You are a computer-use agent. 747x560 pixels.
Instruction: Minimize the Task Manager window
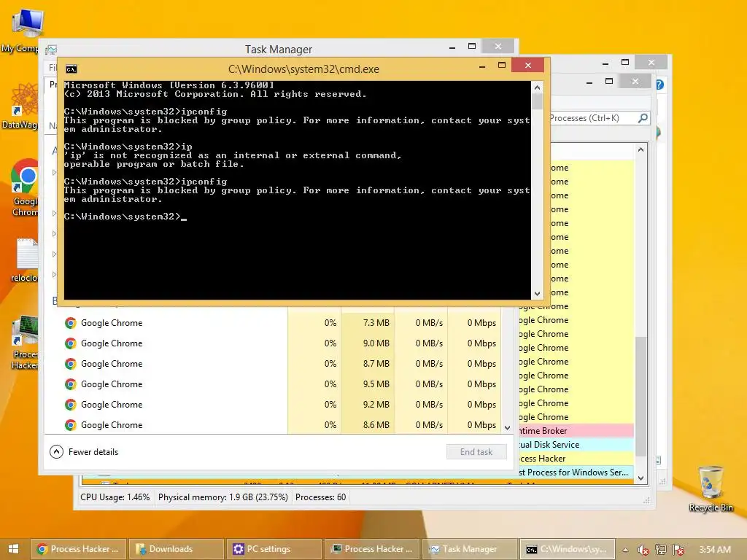point(452,47)
